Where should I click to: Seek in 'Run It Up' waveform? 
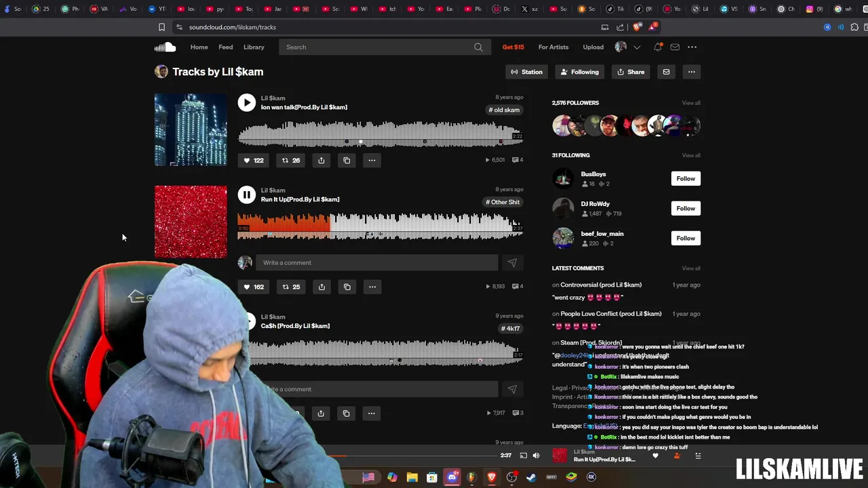pyautogui.click(x=380, y=226)
